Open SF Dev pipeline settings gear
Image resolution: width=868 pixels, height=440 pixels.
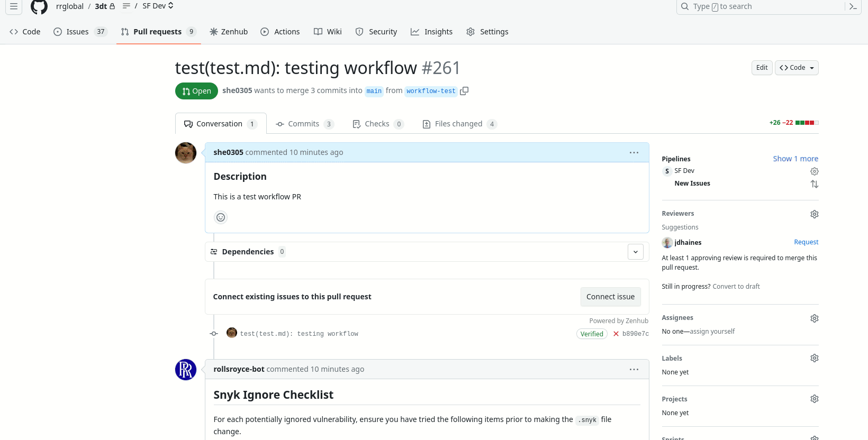815,171
